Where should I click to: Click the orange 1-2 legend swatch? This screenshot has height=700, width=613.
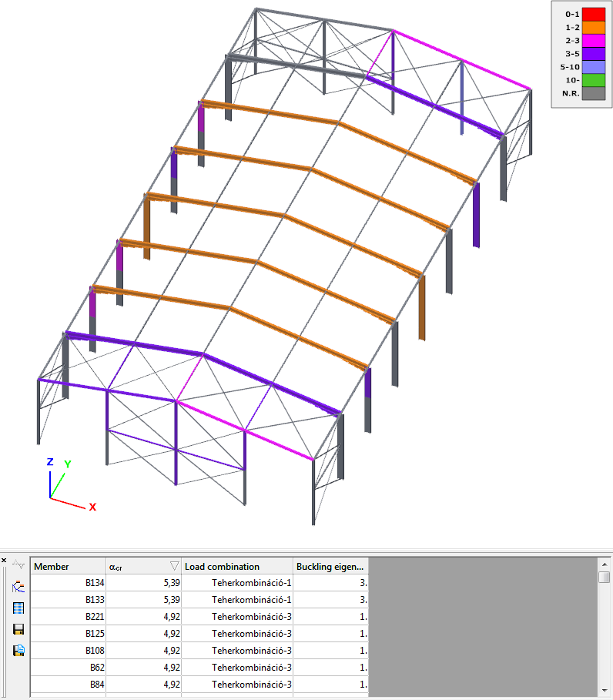click(594, 27)
